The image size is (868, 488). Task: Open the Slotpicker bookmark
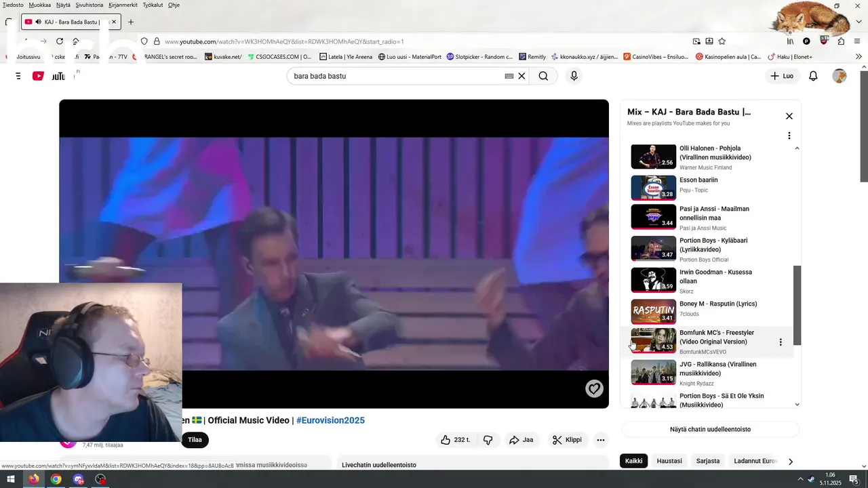479,57
